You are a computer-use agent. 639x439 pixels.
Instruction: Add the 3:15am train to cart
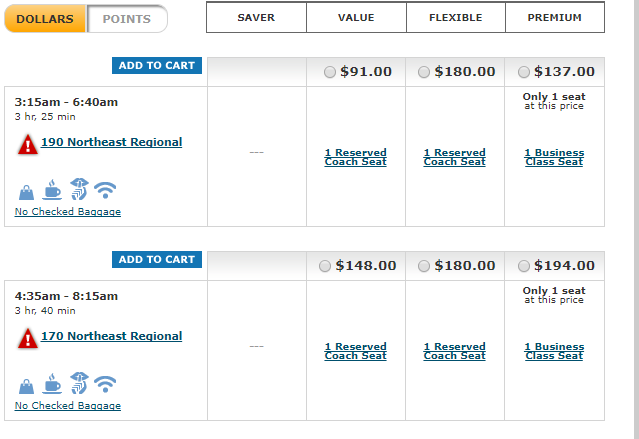pyautogui.click(x=157, y=66)
